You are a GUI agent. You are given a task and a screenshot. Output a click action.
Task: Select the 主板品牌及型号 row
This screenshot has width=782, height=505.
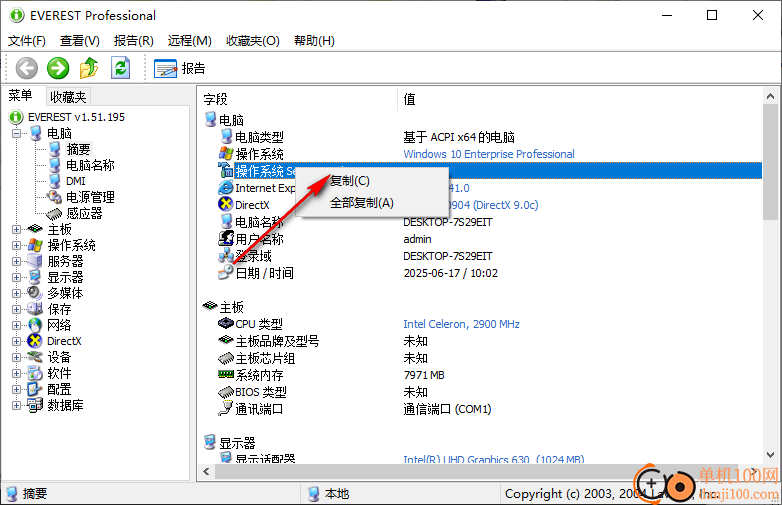277,341
